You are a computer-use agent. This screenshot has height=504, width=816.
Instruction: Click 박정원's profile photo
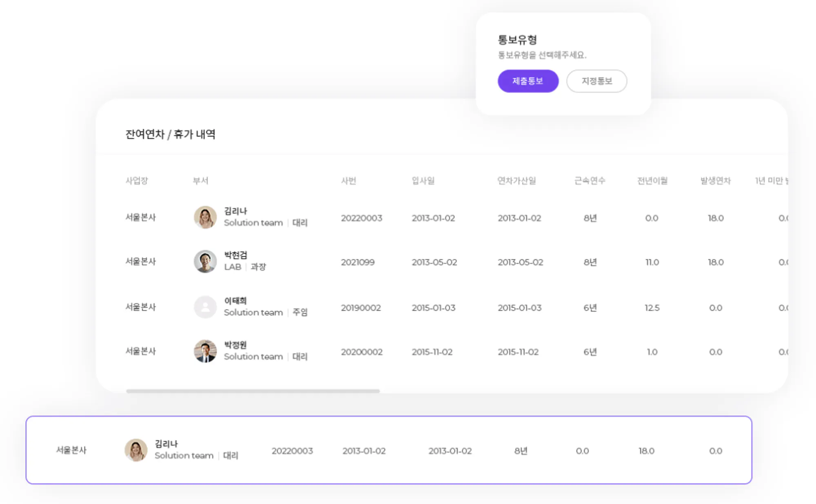point(205,351)
